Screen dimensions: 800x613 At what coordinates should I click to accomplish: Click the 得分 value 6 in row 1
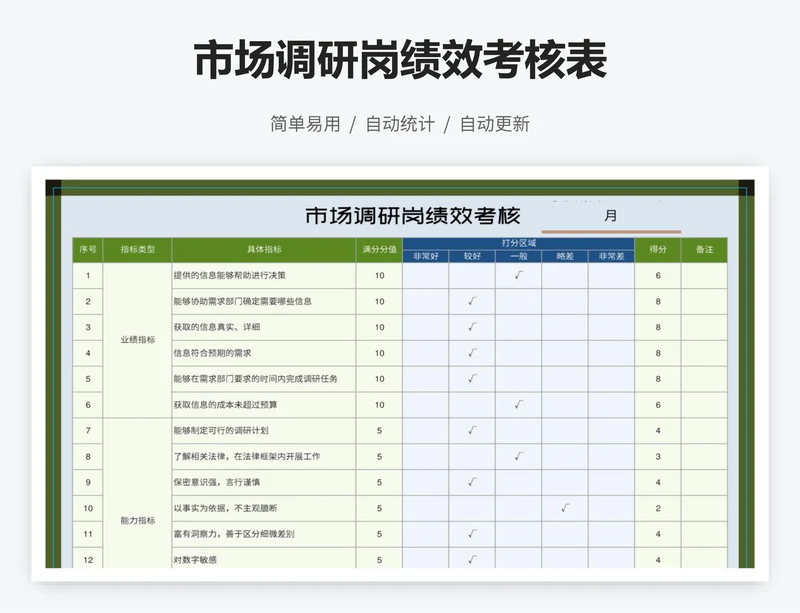[x=658, y=276]
